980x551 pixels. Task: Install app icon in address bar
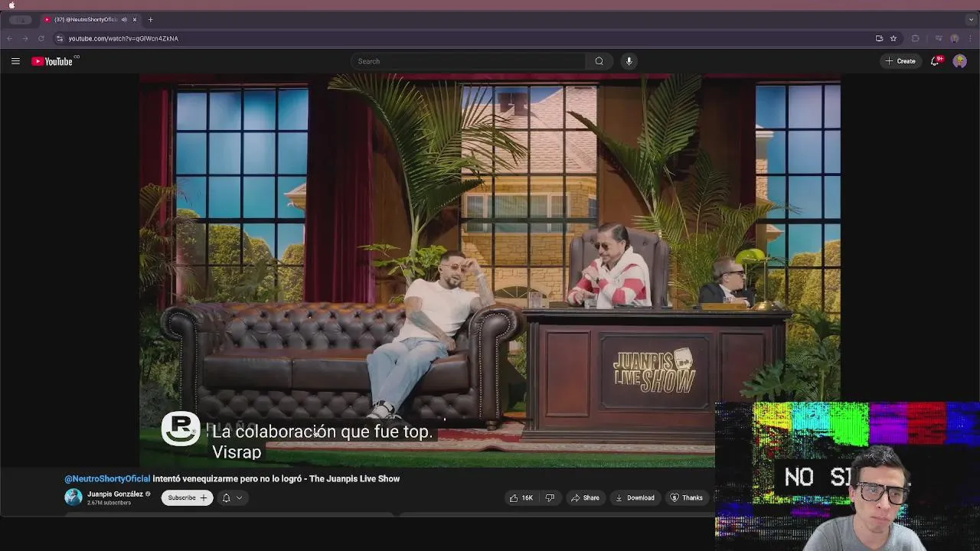pos(879,38)
